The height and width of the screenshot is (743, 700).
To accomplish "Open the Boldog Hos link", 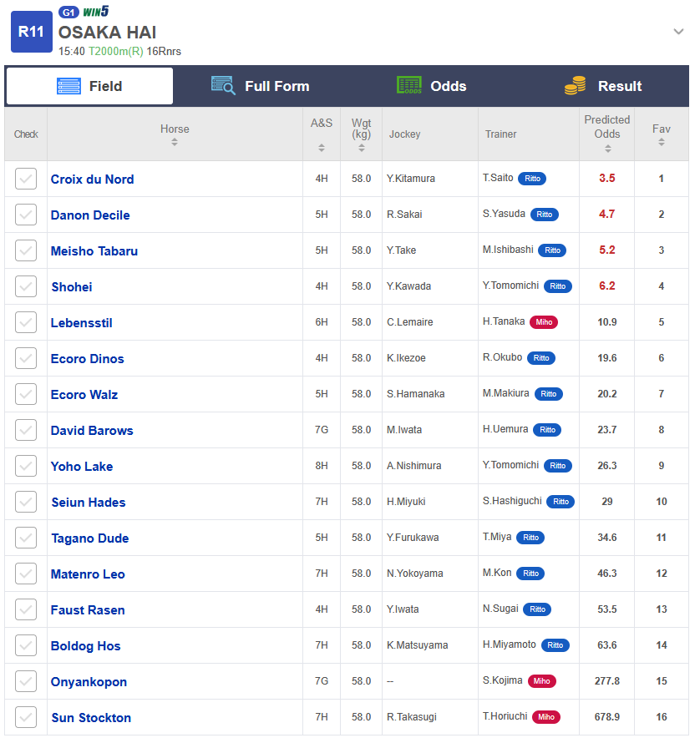I will coord(86,646).
